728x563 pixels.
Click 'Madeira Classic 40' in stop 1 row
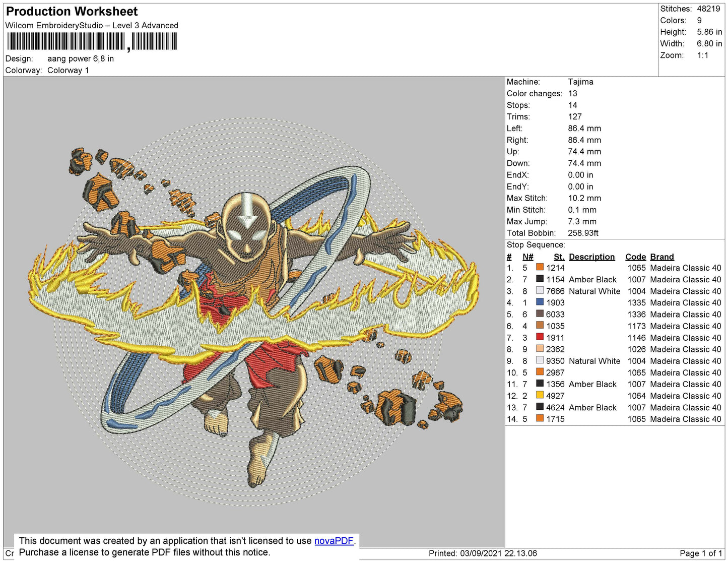coord(686,268)
